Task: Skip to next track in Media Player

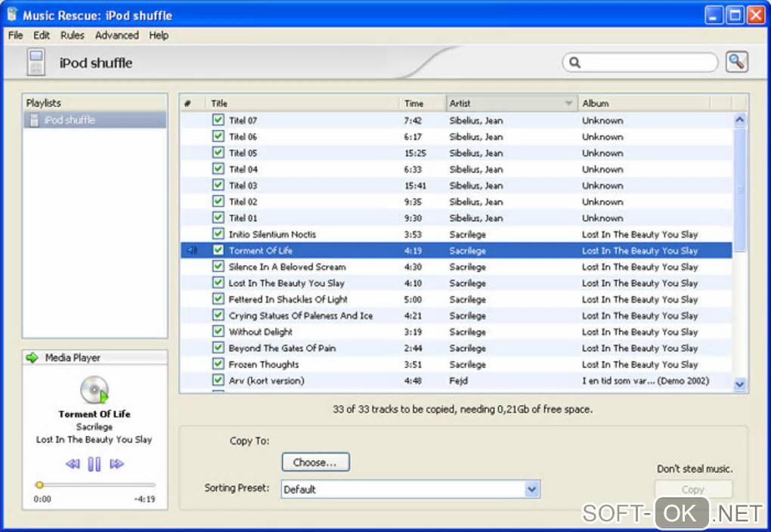Action: point(116,464)
